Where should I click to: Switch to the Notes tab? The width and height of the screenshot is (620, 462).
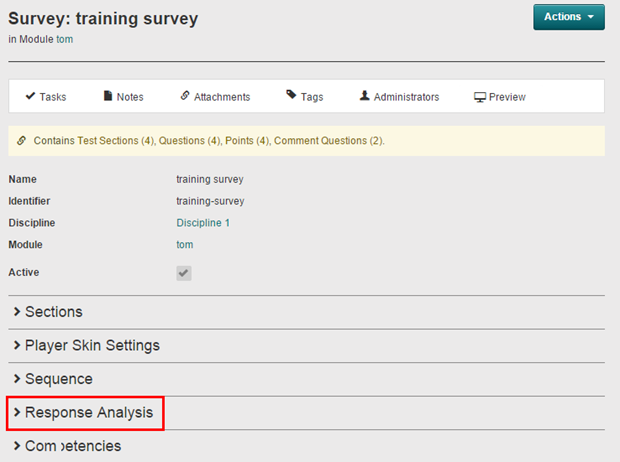[129, 97]
